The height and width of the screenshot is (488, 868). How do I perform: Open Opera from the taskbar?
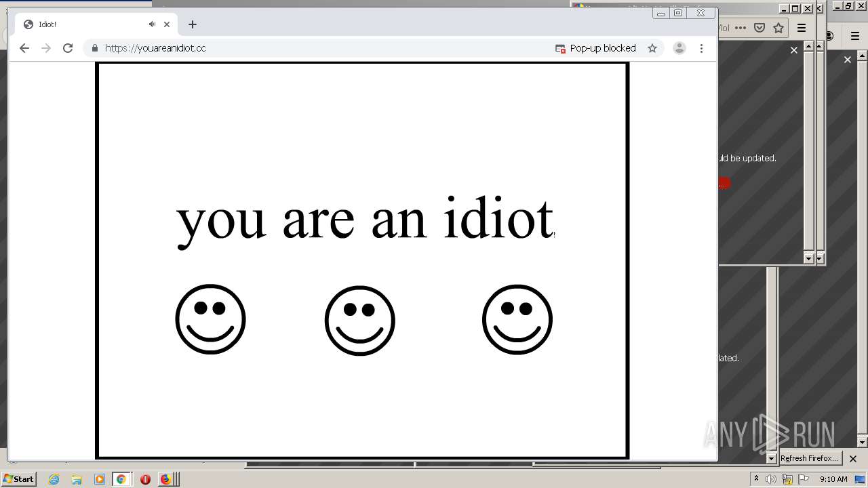click(x=145, y=479)
